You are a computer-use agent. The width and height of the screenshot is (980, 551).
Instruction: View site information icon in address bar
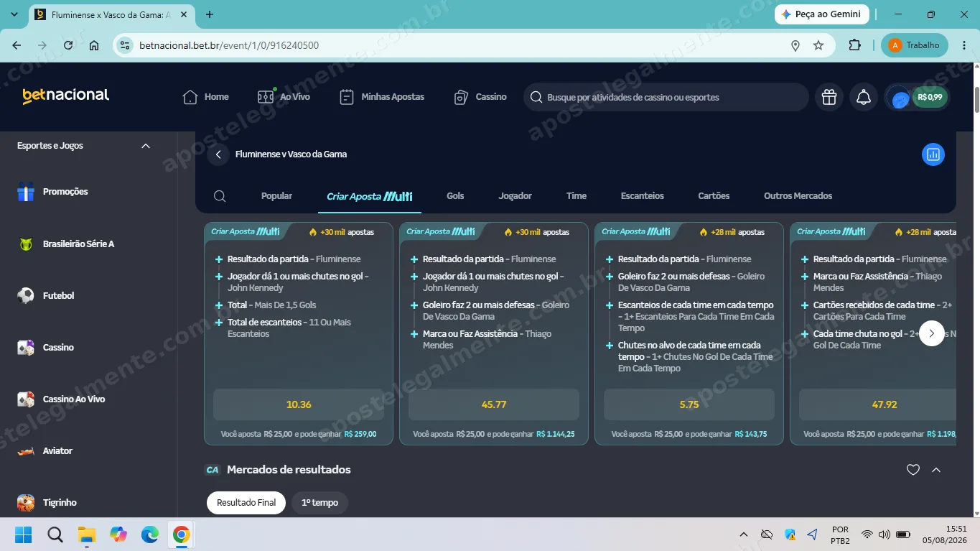(125, 45)
